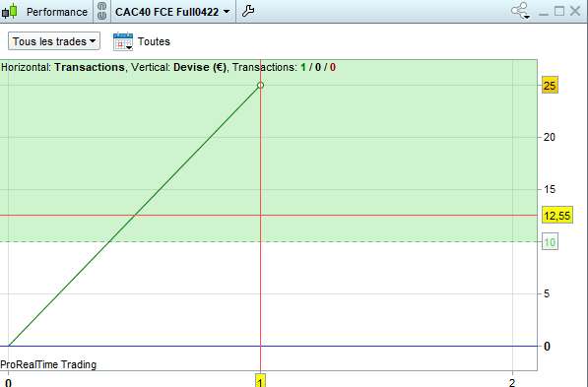This screenshot has height=387, width=588.
Task: Click the yellow 1 transaction marker
Action: tap(260, 381)
